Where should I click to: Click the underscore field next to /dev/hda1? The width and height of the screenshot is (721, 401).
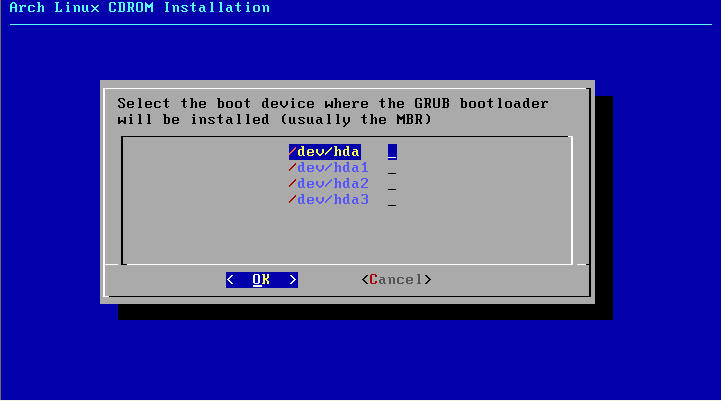point(393,169)
